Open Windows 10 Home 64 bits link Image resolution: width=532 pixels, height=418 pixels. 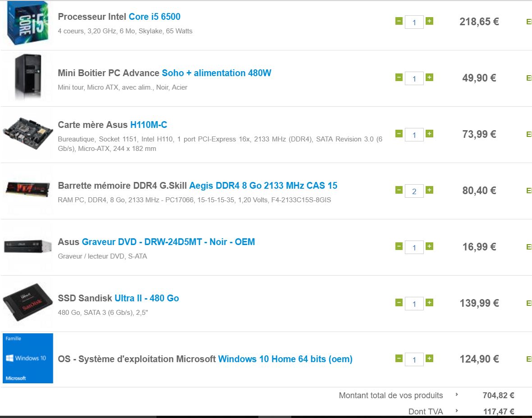pyautogui.click(x=205, y=359)
